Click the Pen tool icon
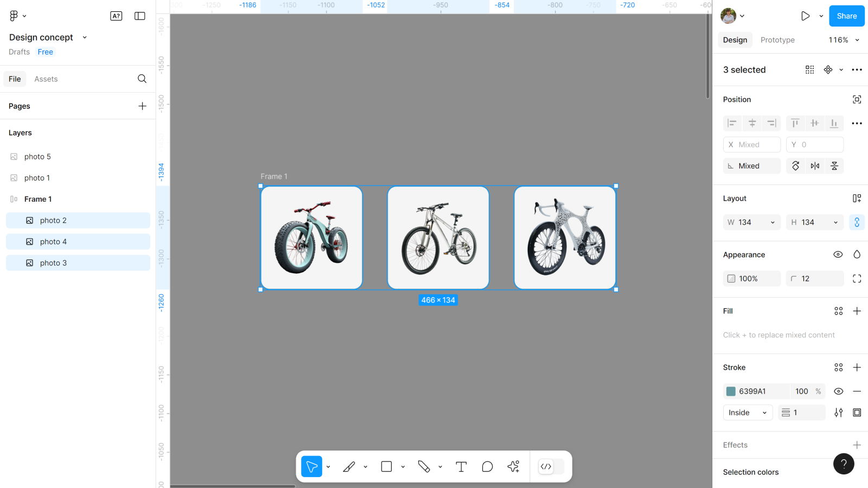Screen dimensions: 868x488 [349, 466]
